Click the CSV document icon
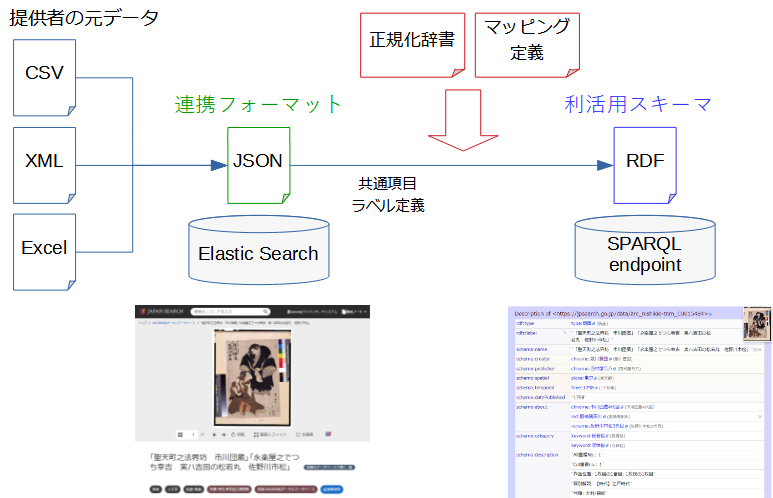Image resolution: width=773 pixels, height=498 pixels. coord(44,78)
